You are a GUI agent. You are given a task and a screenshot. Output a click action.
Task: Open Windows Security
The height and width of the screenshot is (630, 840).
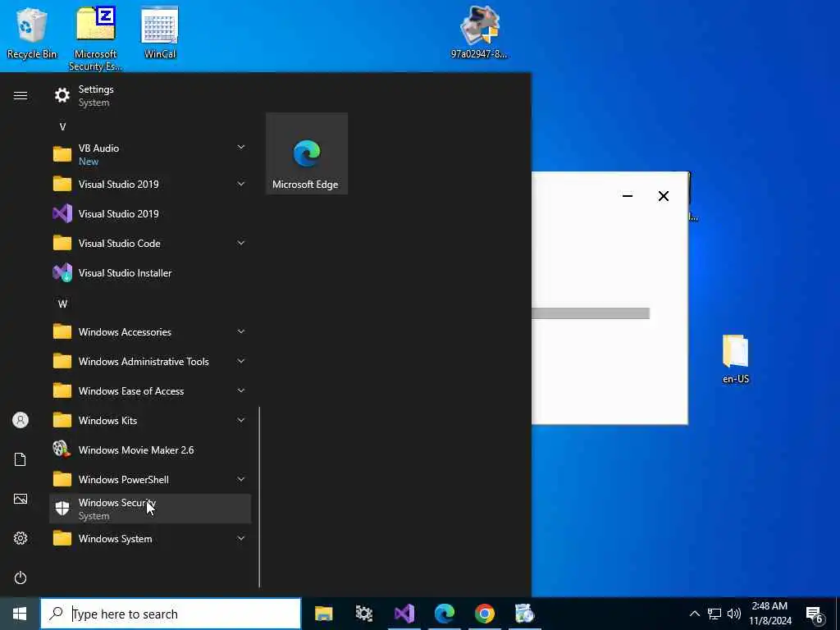point(150,509)
